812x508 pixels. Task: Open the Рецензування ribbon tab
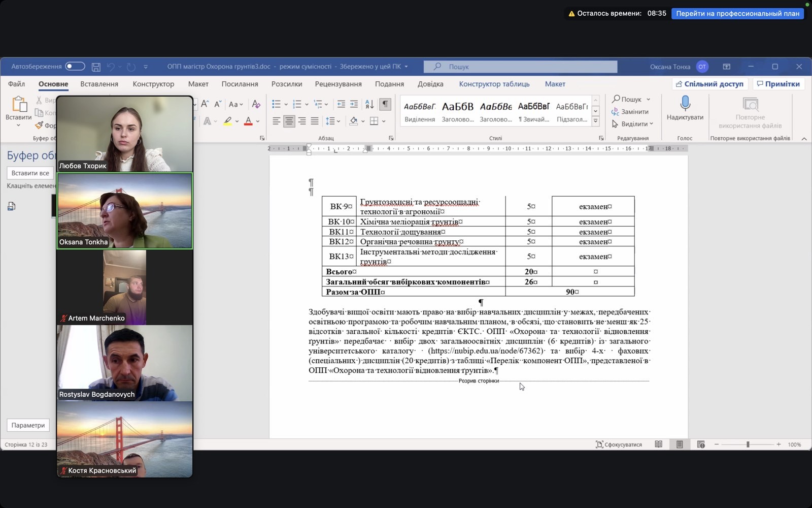point(338,84)
